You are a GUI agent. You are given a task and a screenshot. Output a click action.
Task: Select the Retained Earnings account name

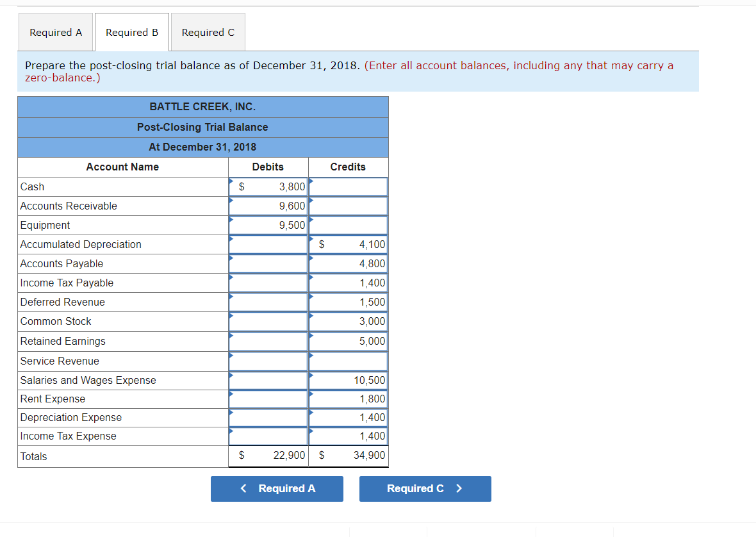click(123, 342)
